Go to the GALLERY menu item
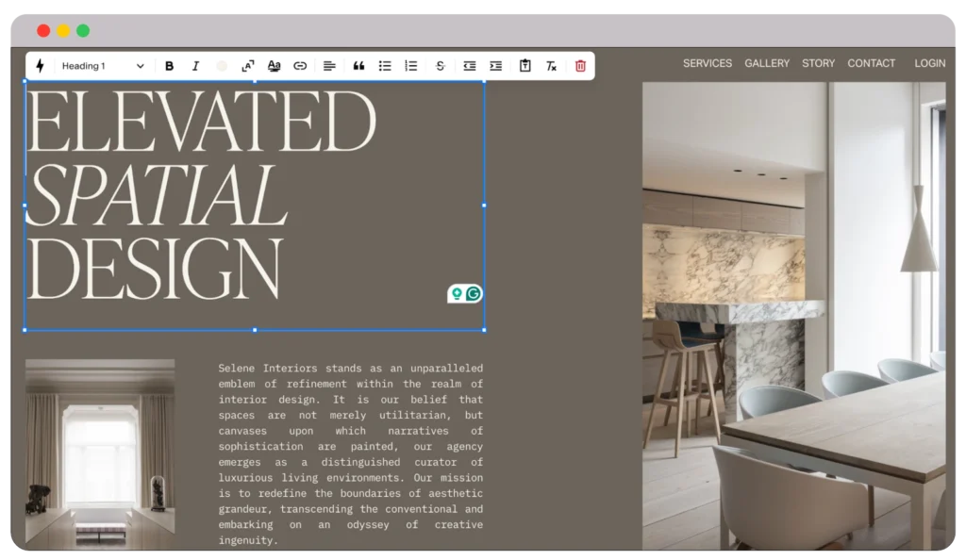 766,63
